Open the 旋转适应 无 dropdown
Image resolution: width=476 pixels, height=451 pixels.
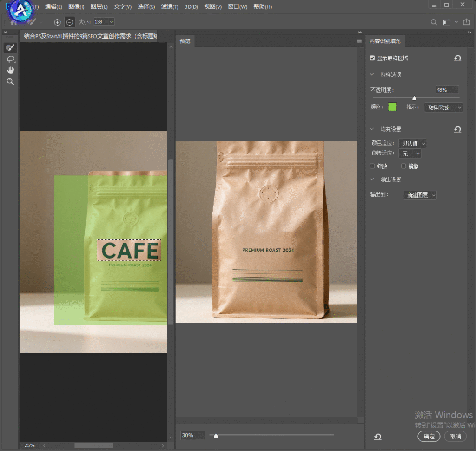pos(410,154)
